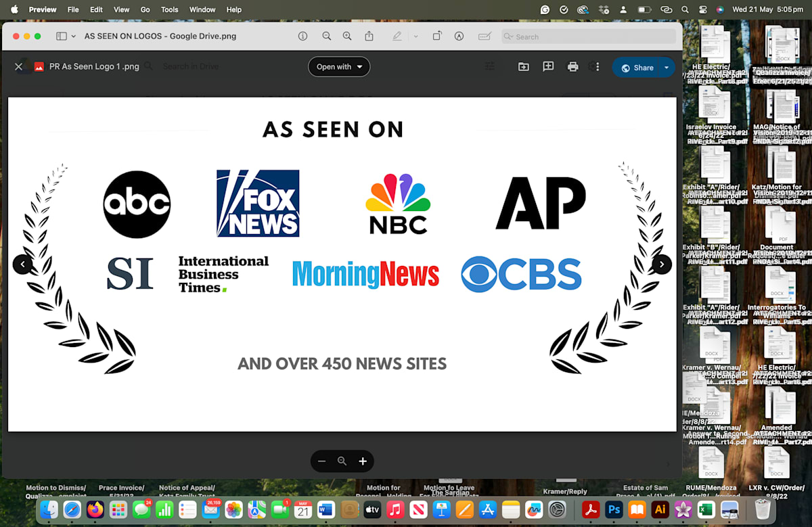Open the Window menu
This screenshot has width=812, height=527.
click(x=202, y=9)
